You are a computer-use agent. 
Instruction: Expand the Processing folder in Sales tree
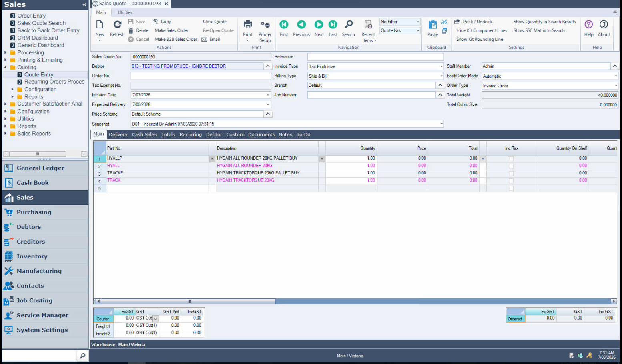(x=6, y=53)
